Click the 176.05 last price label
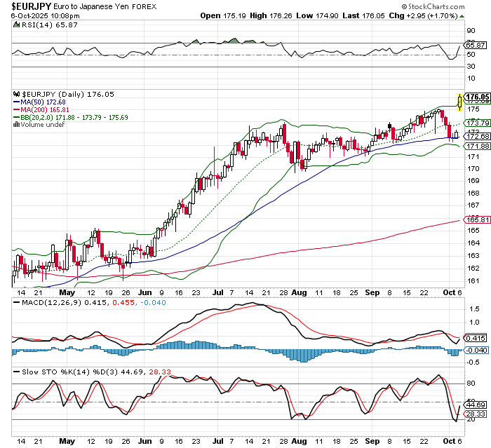491x448 pixels. [476, 97]
